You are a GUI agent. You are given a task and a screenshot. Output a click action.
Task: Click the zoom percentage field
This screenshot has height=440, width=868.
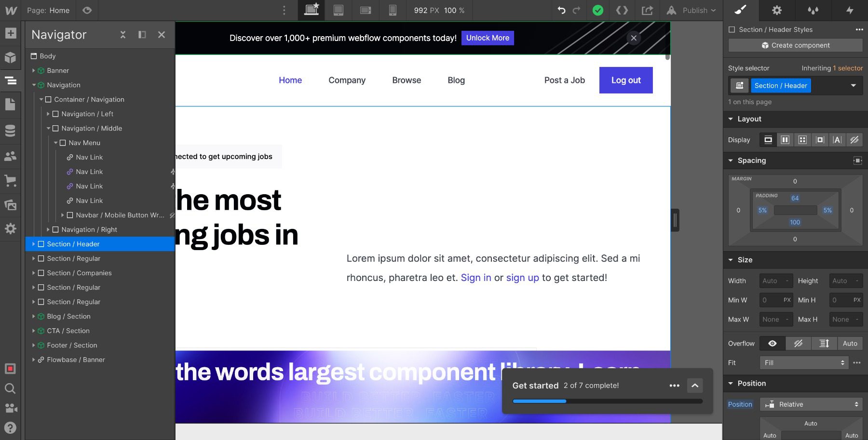coord(454,10)
